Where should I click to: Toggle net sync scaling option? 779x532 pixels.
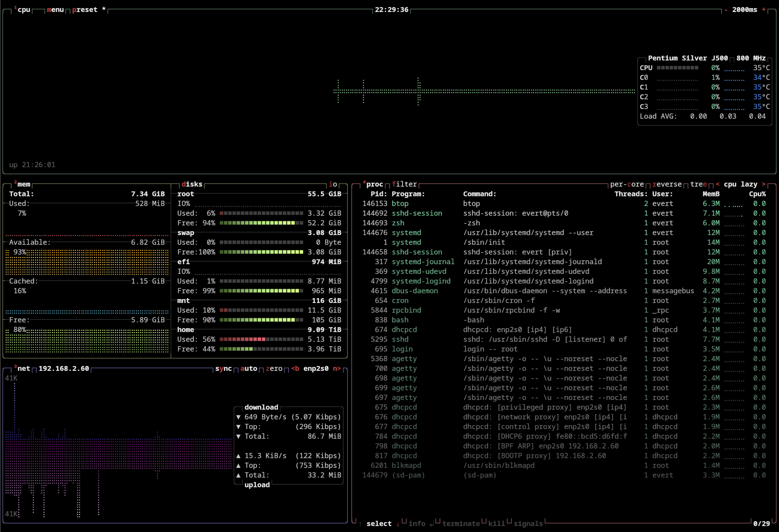[223, 368]
